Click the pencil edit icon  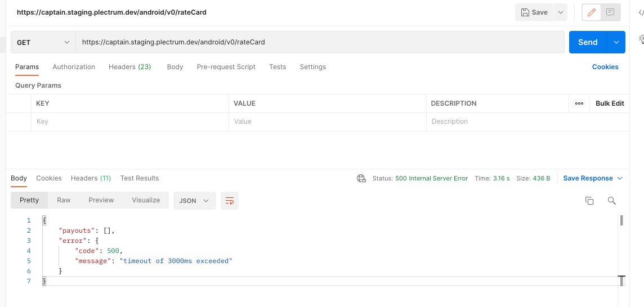[x=591, y=12]
